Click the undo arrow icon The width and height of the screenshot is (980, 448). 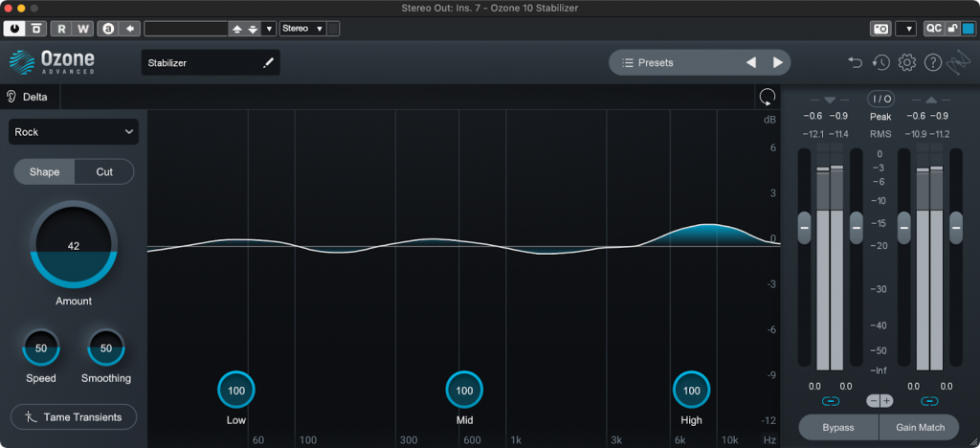[855, 62]
